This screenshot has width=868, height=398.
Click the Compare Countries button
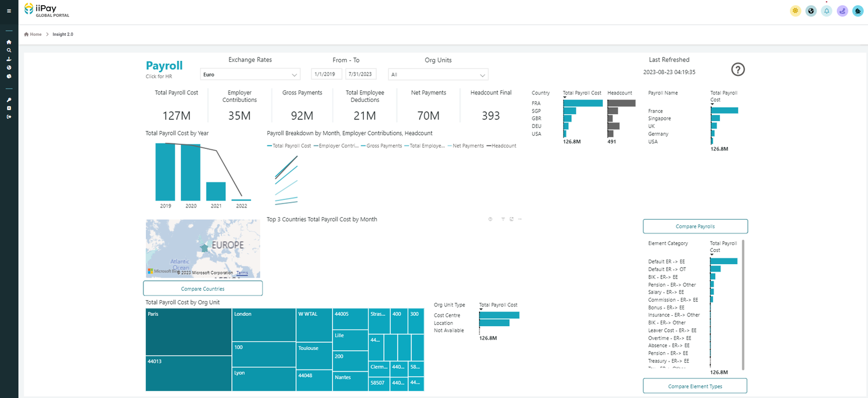[x=203, y=288]
